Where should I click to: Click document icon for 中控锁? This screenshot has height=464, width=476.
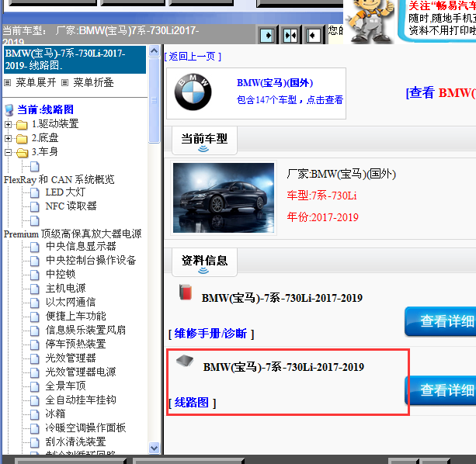click(35, 275)
